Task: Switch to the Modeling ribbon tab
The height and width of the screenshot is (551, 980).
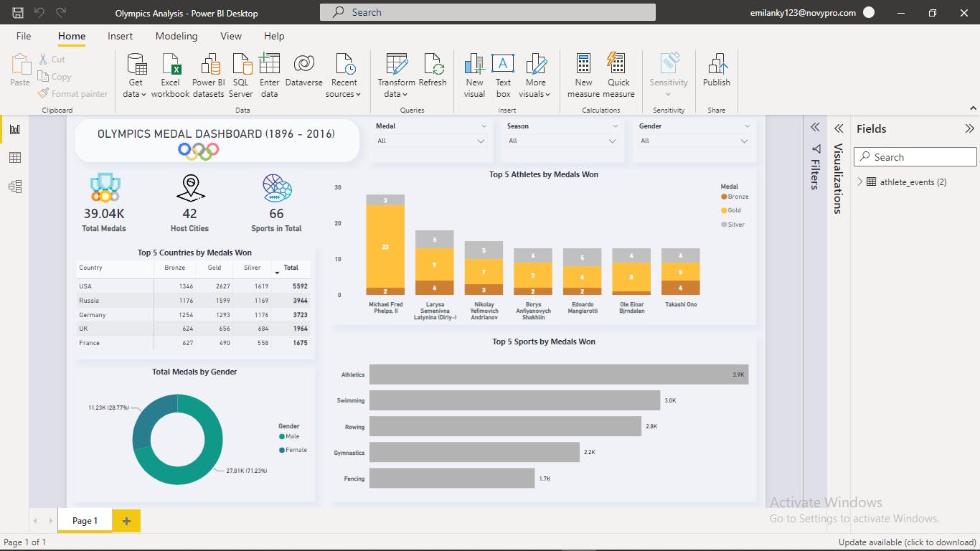Action: click(176, 36)
